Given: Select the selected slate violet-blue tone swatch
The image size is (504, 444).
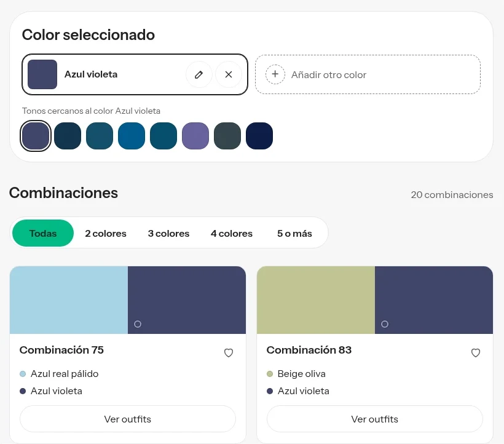Looking at the screenshot, I should [36, 136].
